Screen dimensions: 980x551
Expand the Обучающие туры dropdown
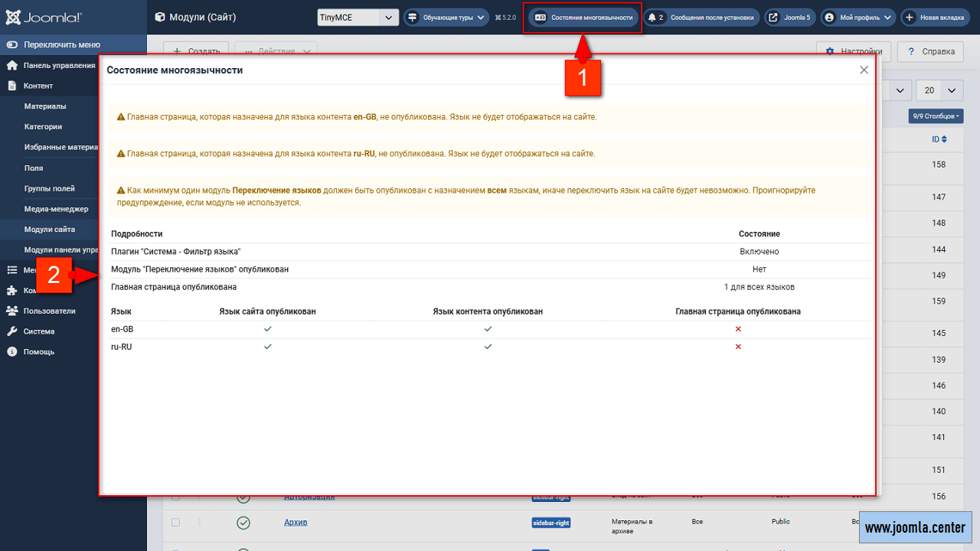[x=446, y=17]
